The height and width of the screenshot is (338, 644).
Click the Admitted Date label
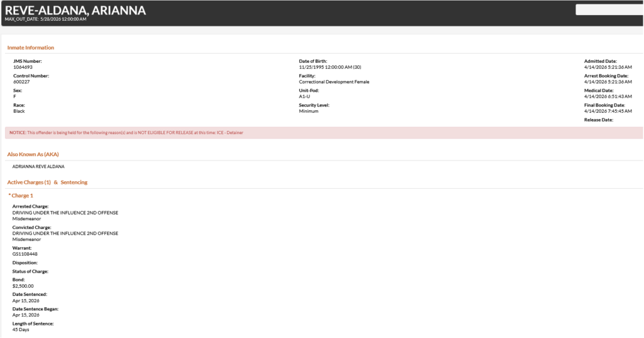pyautogui.click(x=601, y=61)
